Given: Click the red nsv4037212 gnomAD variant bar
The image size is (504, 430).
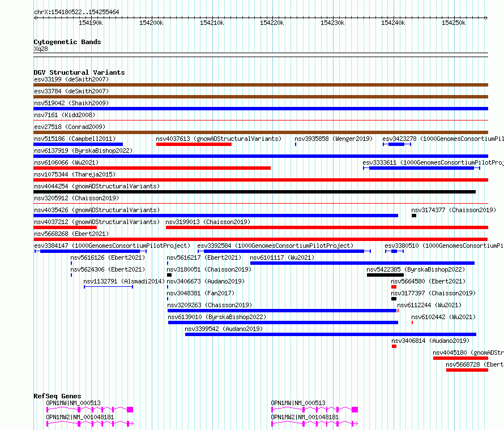Looking at the screenshot, I should (x=65, y=227).
